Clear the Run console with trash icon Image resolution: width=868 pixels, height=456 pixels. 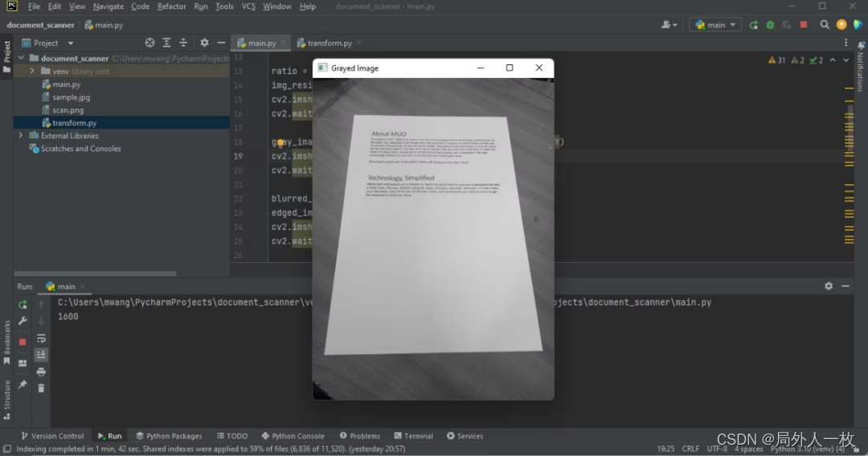tap(41, 388)
